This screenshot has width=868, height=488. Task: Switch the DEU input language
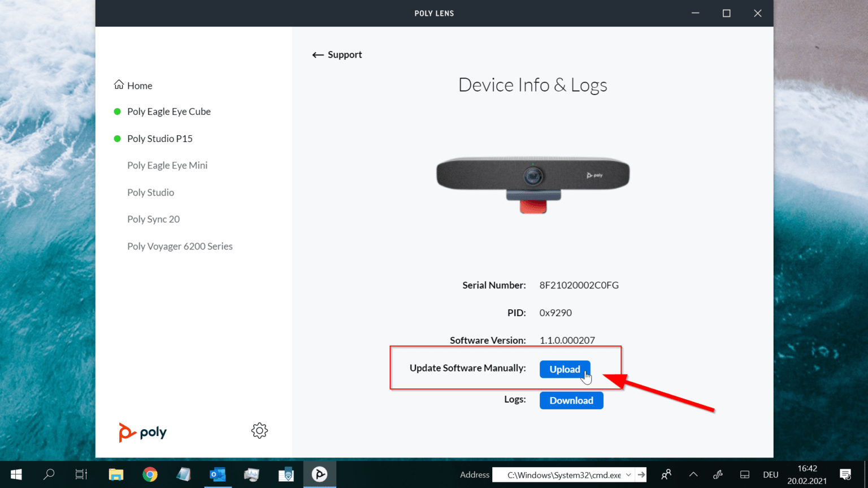coord(771,475)
